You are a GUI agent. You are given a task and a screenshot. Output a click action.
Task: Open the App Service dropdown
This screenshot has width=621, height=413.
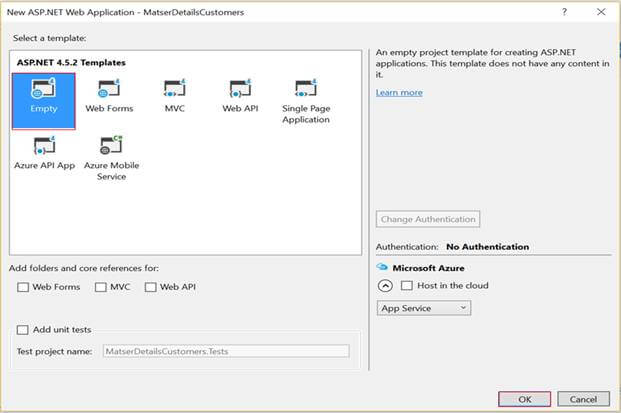(x=424, y=308)
